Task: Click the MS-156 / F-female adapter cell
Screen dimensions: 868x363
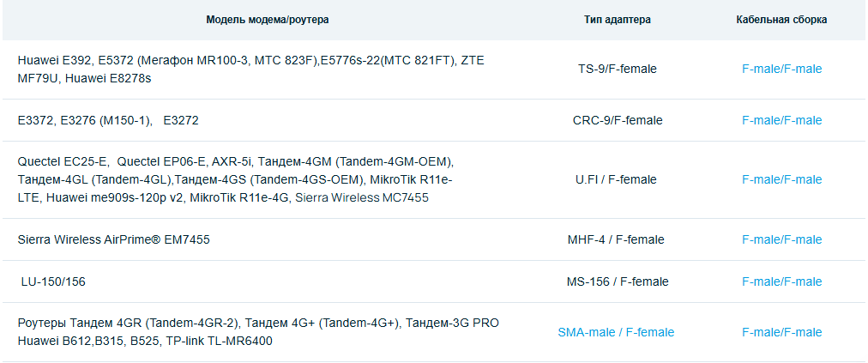Action: tap(617, 281)
